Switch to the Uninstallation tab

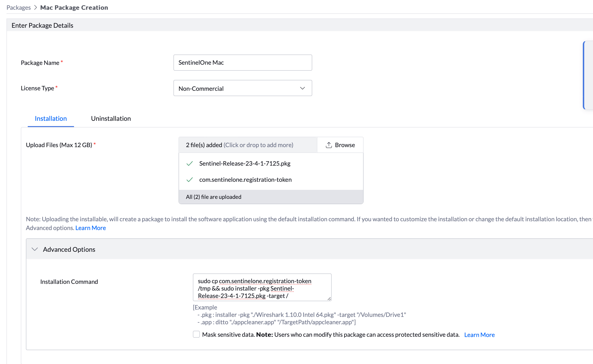point(111,118)
